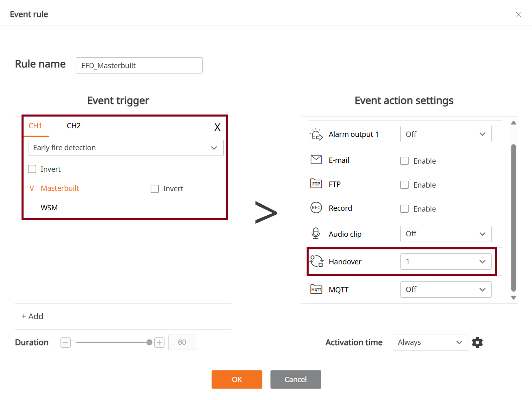Click the Record REC icon
This screenshot has width=532, height=400.
click(316, 208)
